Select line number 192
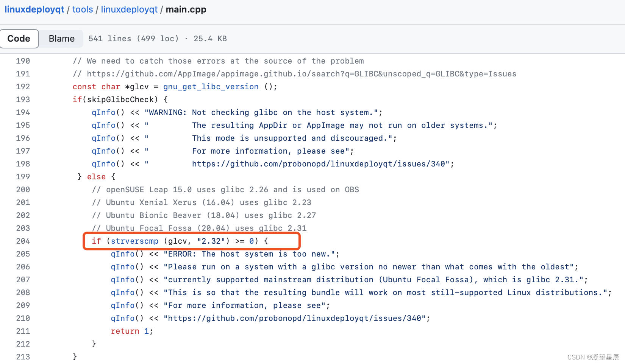625x364 pixels. tap(23, 87)
